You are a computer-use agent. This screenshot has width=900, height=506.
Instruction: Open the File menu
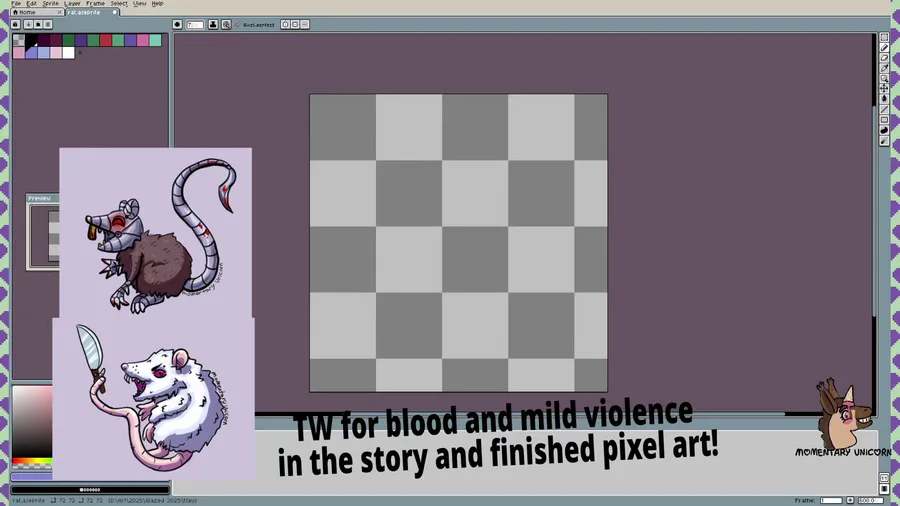[x=16, y=3]
